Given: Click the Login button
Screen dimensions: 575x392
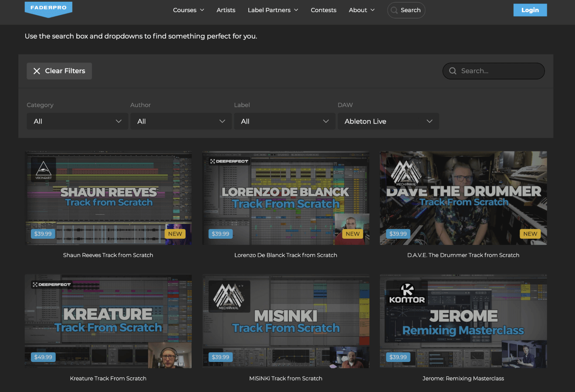Looking at the screenshot, I should coord(530,10).
